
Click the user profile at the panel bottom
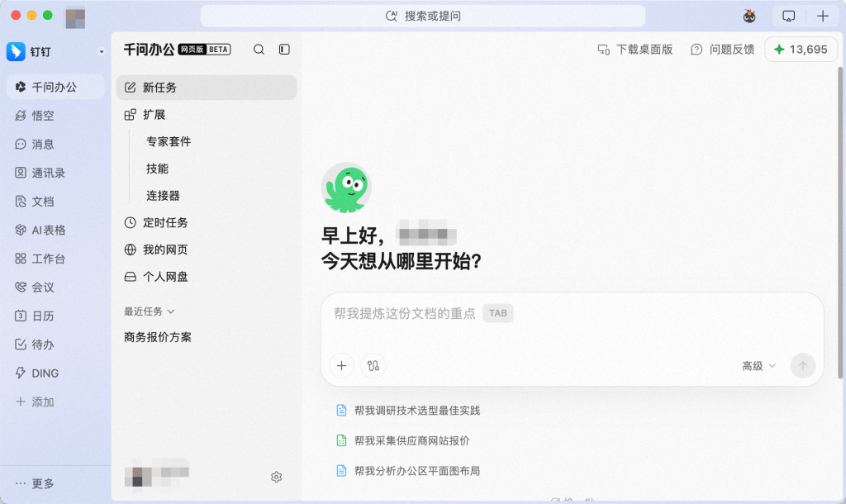tap(157, 474)
